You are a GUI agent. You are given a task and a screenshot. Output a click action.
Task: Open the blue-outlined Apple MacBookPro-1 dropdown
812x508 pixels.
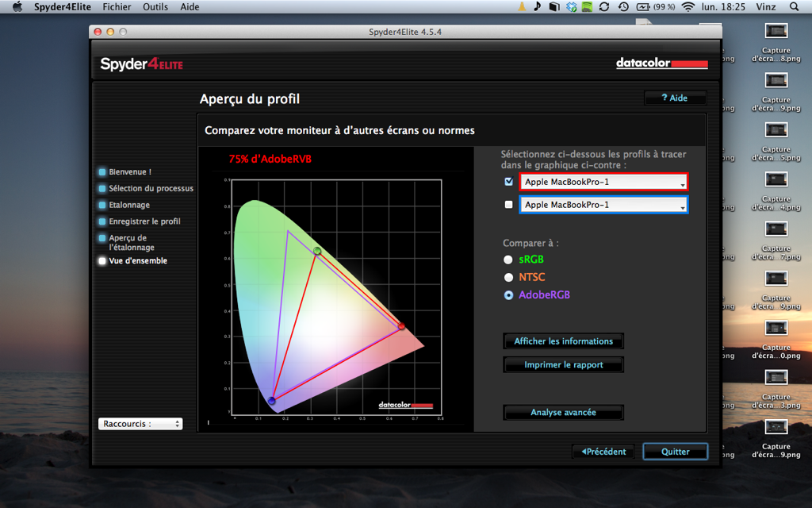[603, 205]
